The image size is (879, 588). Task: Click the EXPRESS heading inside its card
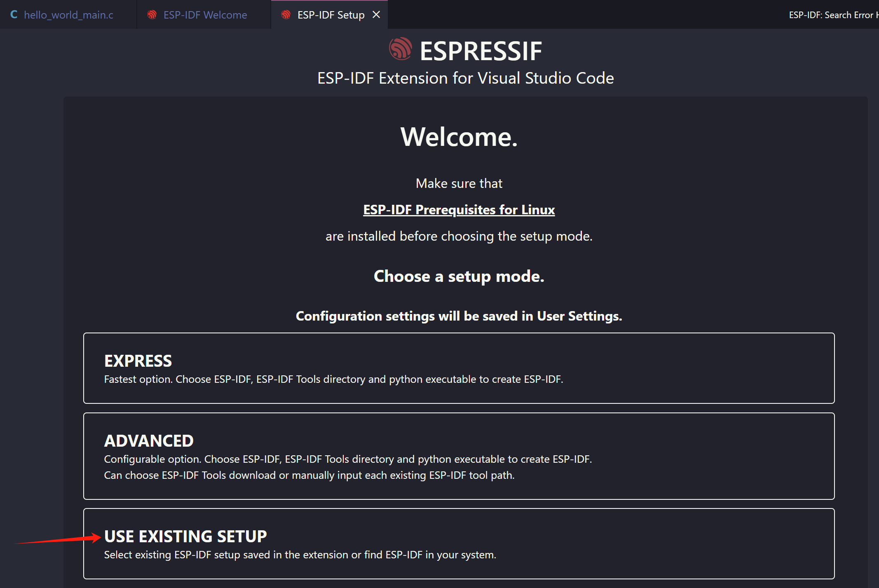point(138,360)
